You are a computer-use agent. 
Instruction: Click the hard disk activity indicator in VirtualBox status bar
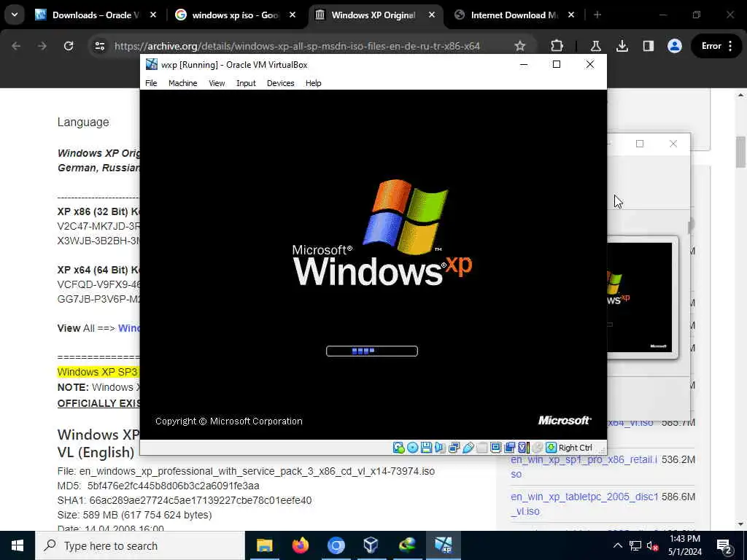pyautogui.click(x=398, y=448)
